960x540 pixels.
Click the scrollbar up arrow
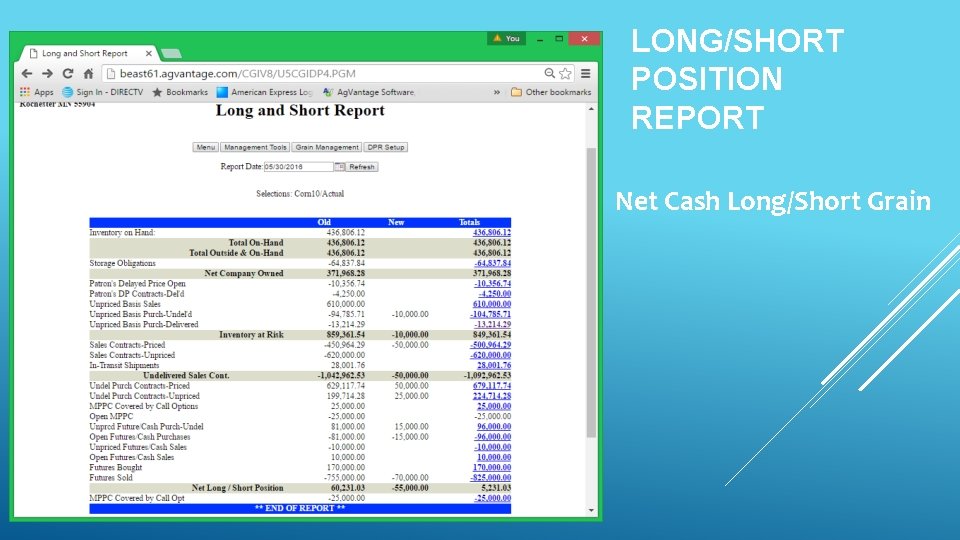click(x=591, y=109)
